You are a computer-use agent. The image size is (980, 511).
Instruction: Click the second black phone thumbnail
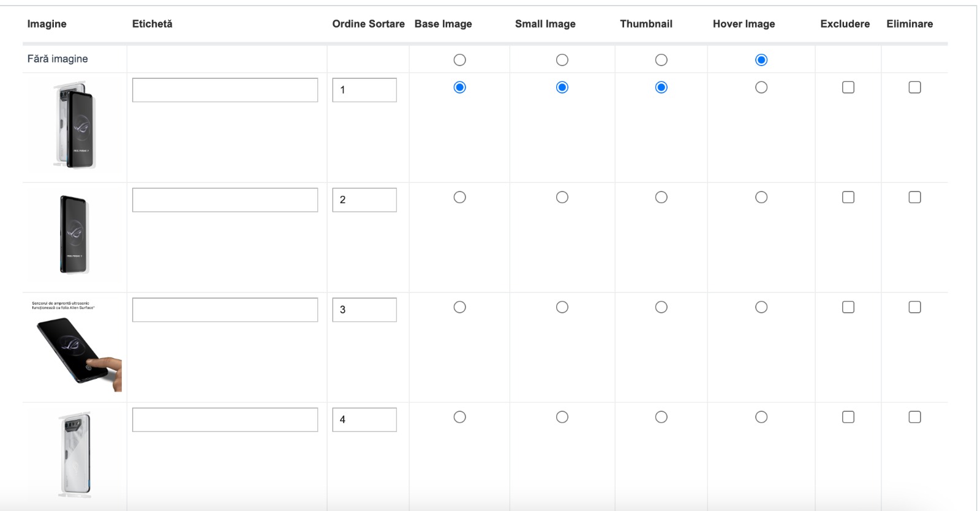tap(75, 235)
